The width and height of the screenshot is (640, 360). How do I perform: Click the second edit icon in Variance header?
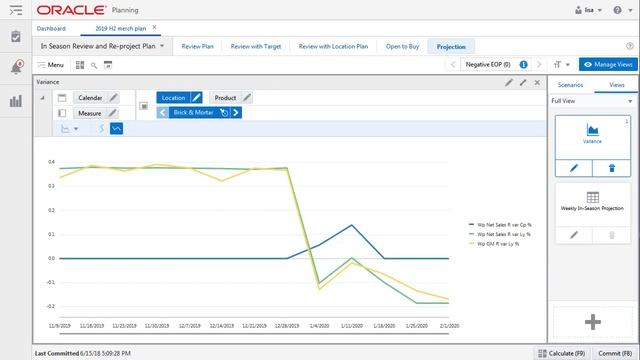523,82
